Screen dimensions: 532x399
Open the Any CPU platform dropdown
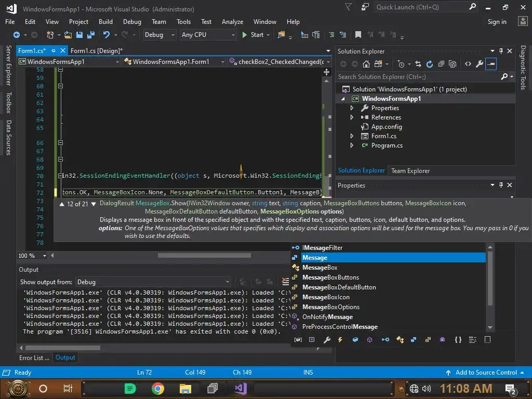[x=208, y=35]
